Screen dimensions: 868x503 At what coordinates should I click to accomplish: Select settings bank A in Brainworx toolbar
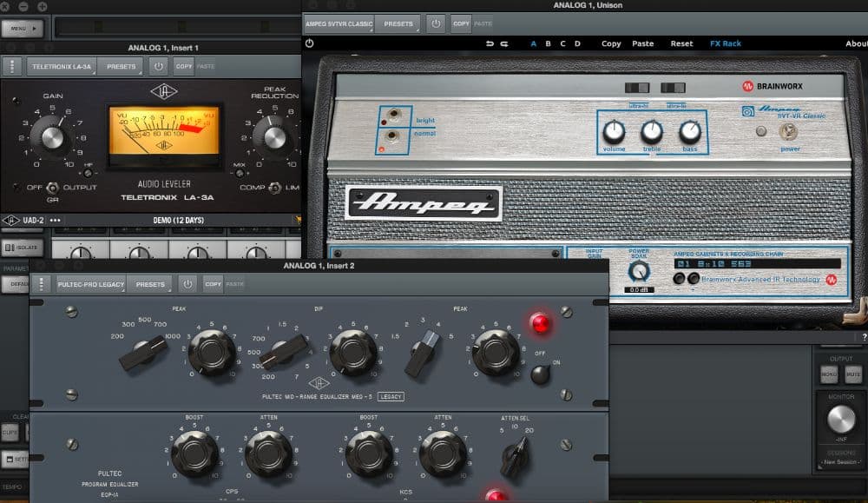coord(534,43)
